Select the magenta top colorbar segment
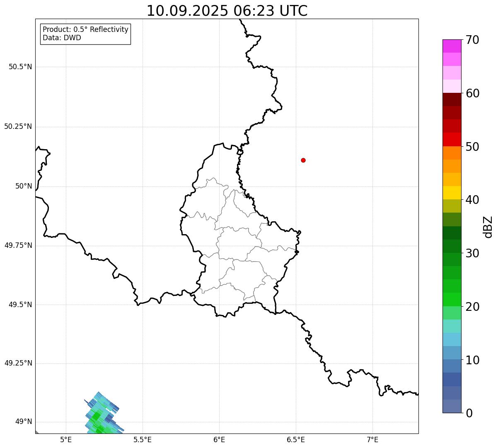 (x=452, y=46)
